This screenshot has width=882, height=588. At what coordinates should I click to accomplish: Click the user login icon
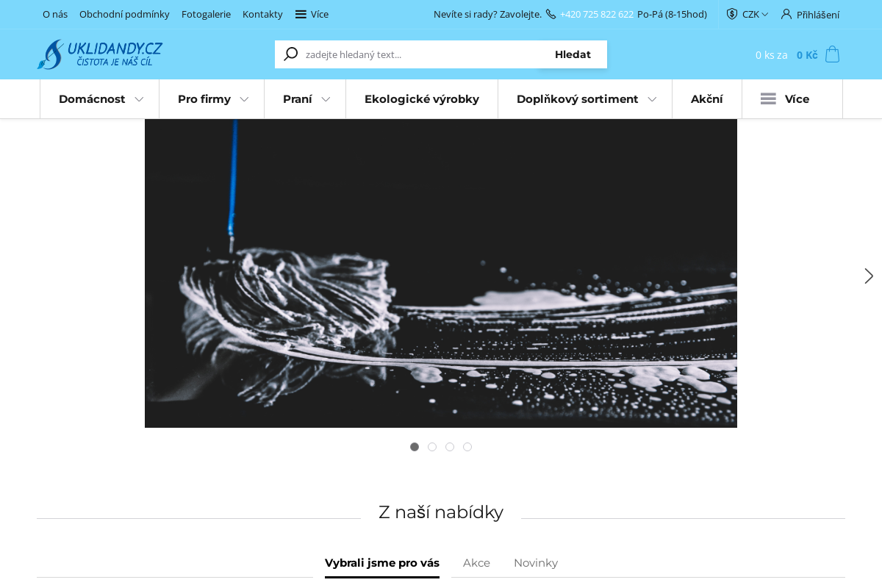pos(786,14)
